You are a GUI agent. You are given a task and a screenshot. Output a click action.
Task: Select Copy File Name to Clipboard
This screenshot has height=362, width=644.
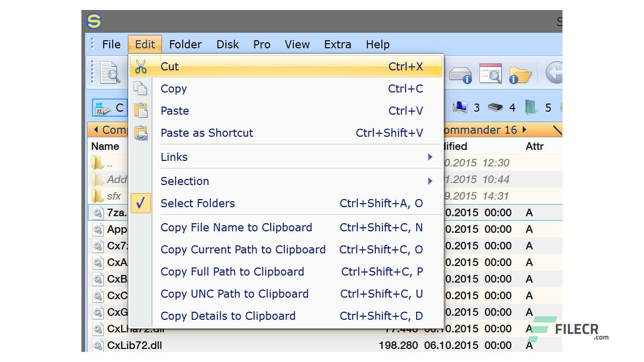(236, 227)
